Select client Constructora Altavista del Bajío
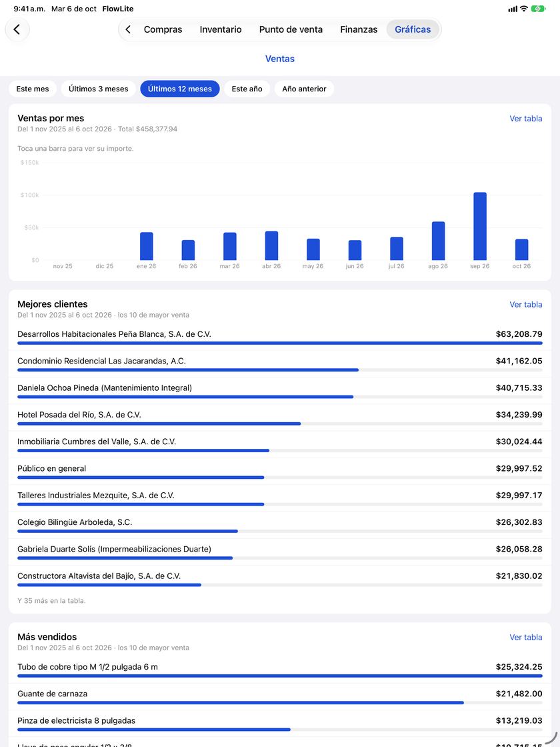This screenshot has height=747, width=560. [x=280, y=580]
